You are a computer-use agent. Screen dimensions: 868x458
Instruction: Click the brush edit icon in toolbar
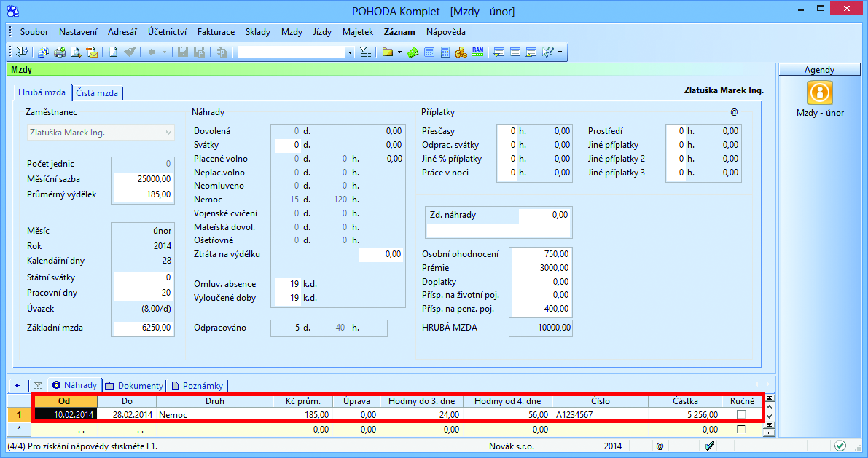(x=130, y=52)
